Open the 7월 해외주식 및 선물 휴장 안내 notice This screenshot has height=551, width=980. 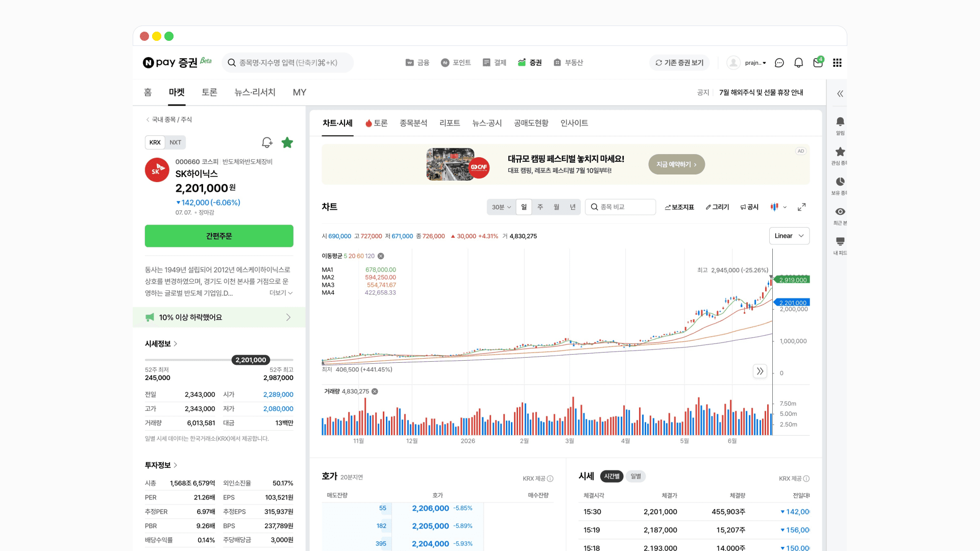tap(761, 92)
